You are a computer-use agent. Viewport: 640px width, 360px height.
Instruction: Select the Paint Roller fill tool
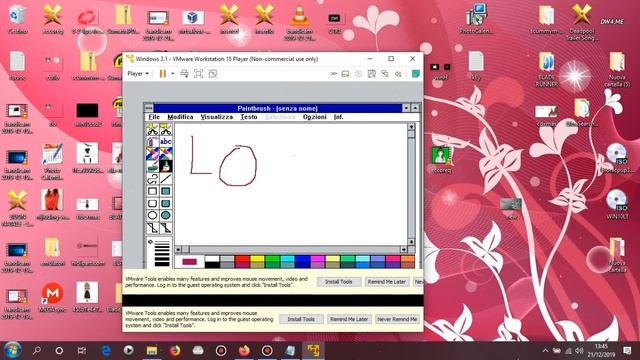[x=153, y=166]
